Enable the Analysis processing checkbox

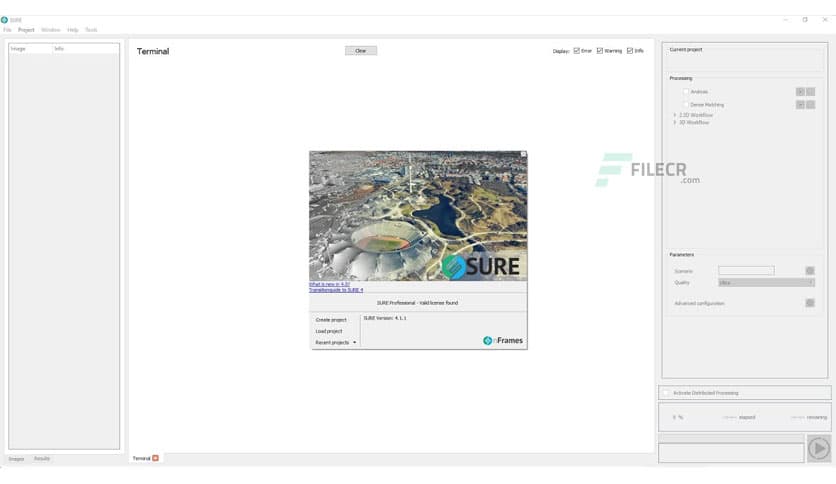[x=686, y=92]
